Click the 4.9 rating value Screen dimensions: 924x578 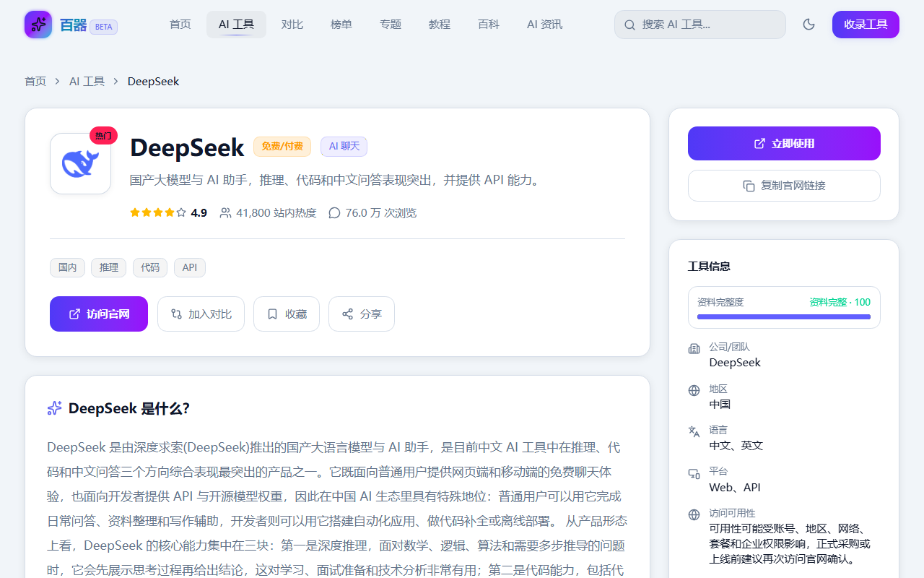pyautogui.click(x=199, y=213)
